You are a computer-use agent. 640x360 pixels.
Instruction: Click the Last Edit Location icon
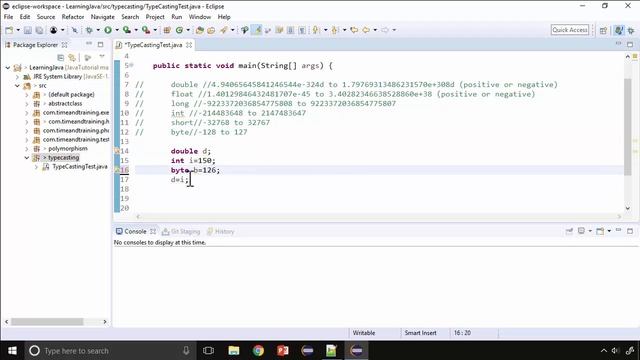[x=354, y=30]
